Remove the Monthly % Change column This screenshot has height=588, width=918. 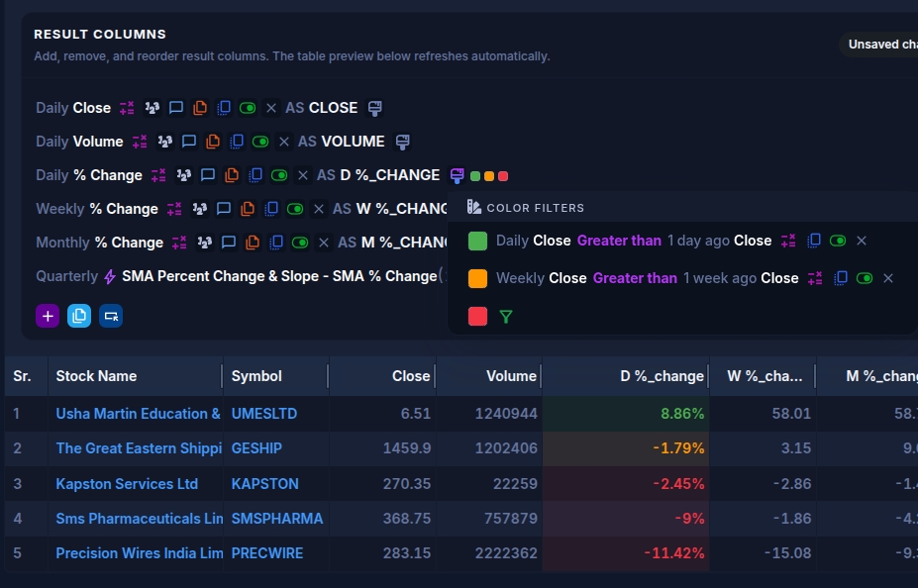pos(323,243)
